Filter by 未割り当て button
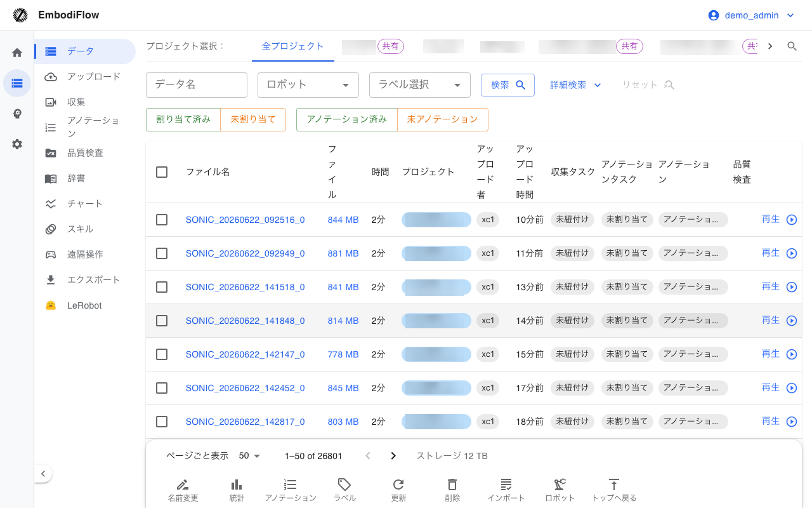 [253, 119]
